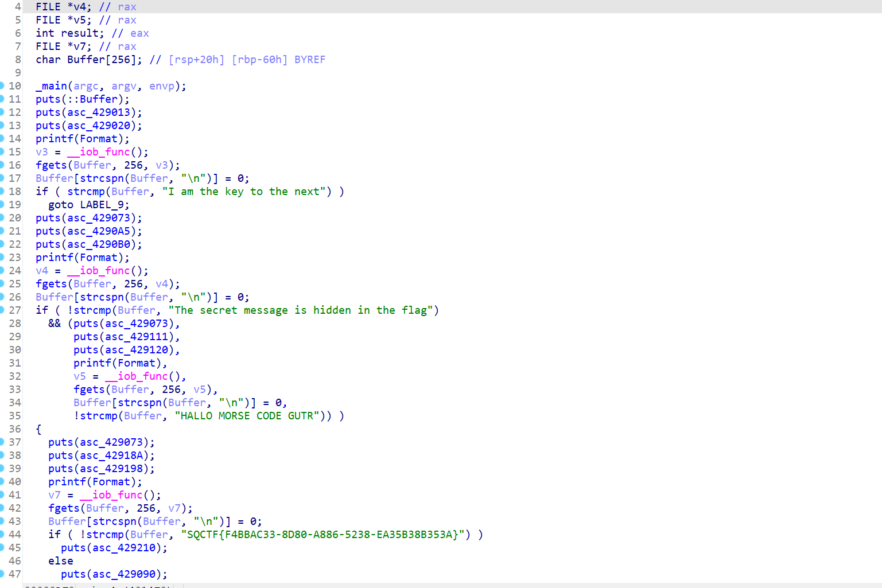Jump to asc_4290B0 reference
This screenshot has height=588, width=882.
pos(99,244)
